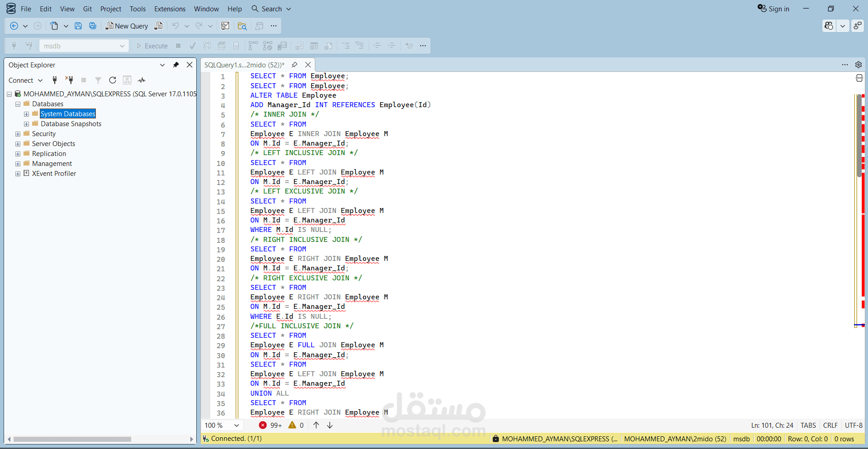Select the XEvent Profiler tree item
Viewport: 868px width, 449px height.
54,174
